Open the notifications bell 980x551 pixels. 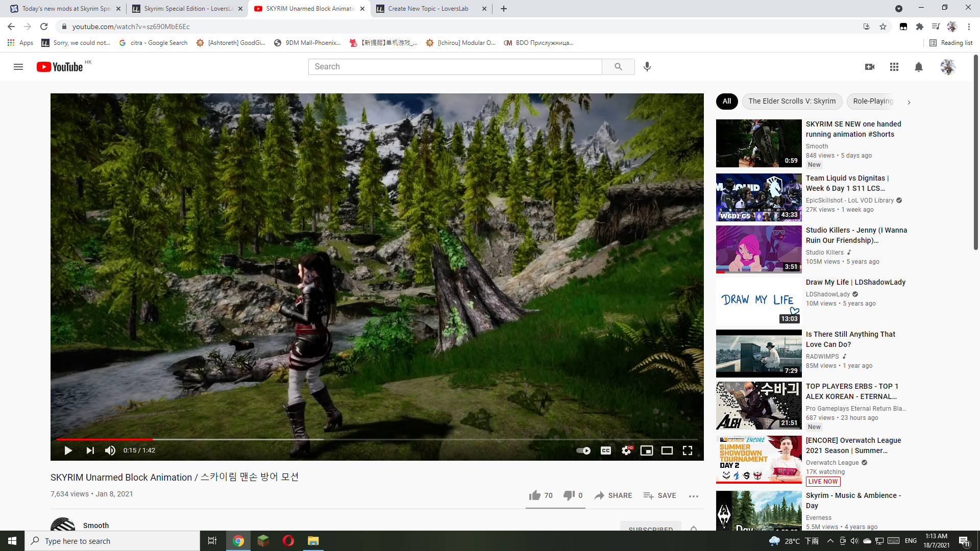point(919,67)
